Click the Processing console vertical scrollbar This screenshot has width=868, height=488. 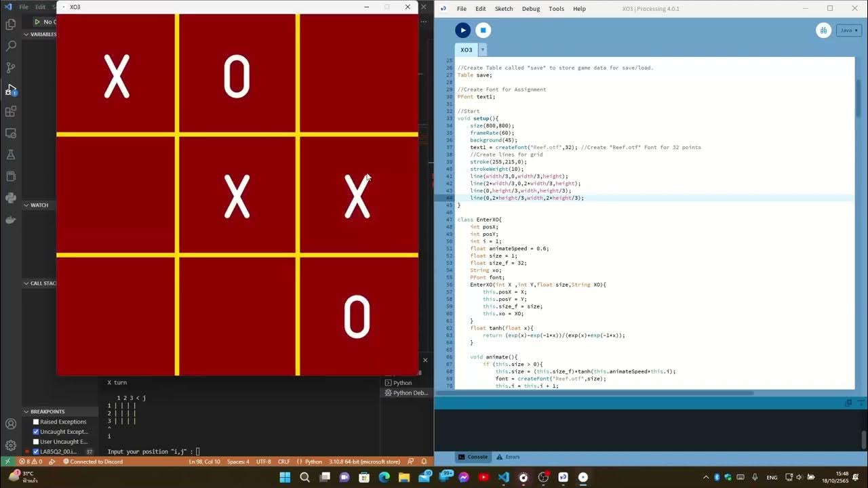pos(863,439)
